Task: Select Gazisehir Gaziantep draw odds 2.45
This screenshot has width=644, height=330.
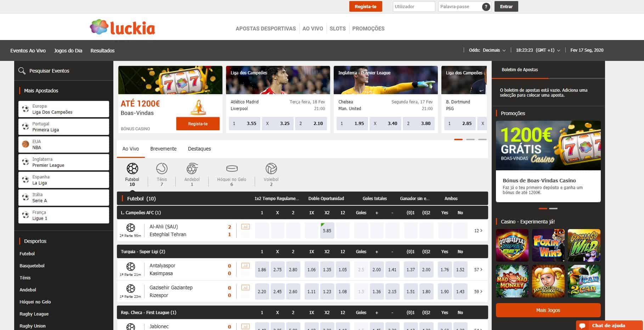Action: (x=277, y=291)
